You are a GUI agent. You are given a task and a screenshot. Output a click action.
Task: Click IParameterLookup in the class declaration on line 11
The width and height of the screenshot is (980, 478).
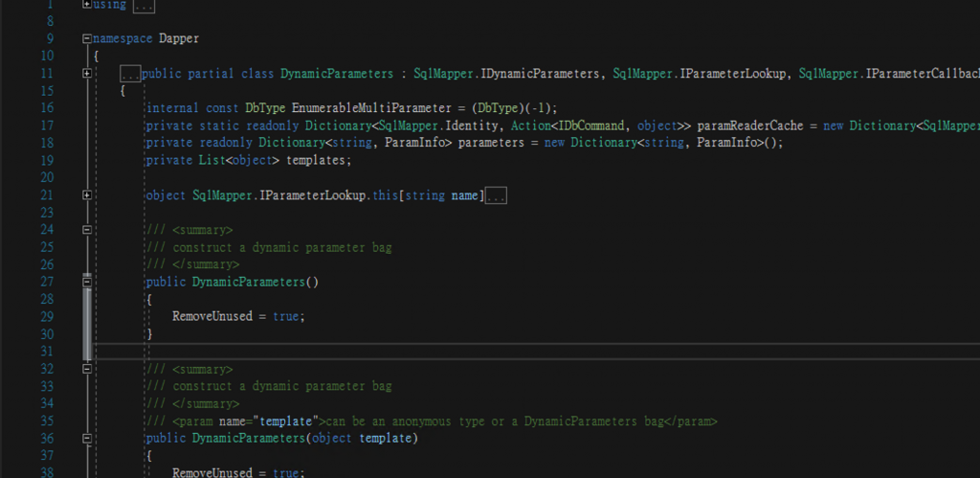(x=732, y=74)
